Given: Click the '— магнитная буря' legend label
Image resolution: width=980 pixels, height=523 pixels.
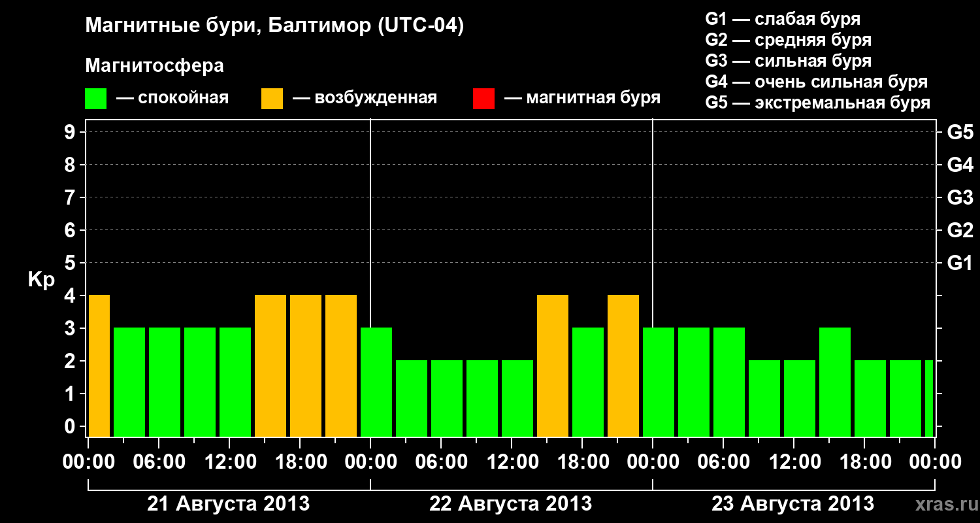Looking at the screenshot, I should click(582, 98).
